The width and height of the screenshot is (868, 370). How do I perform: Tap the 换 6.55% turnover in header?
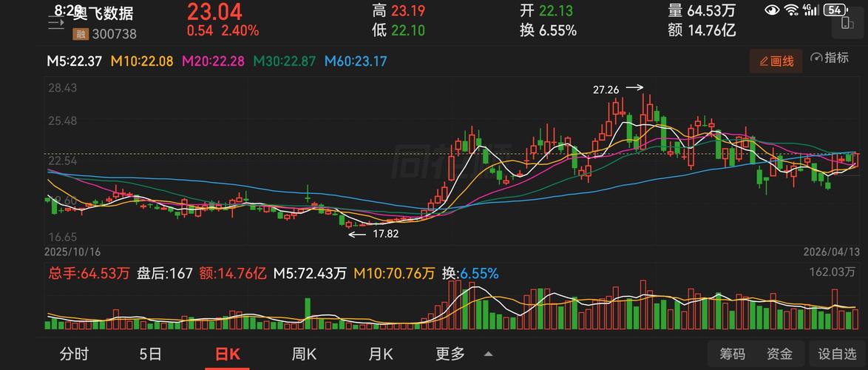click(548, 30)
